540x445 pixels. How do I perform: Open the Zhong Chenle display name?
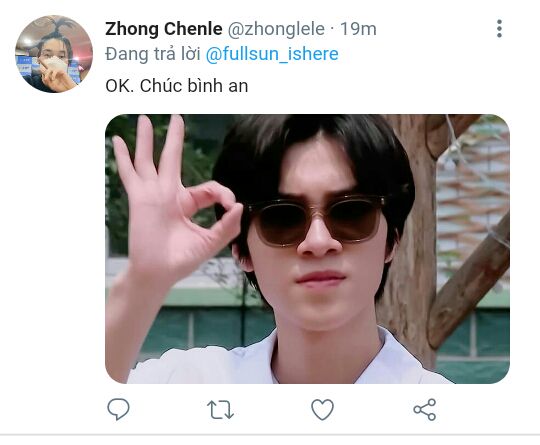164,29
